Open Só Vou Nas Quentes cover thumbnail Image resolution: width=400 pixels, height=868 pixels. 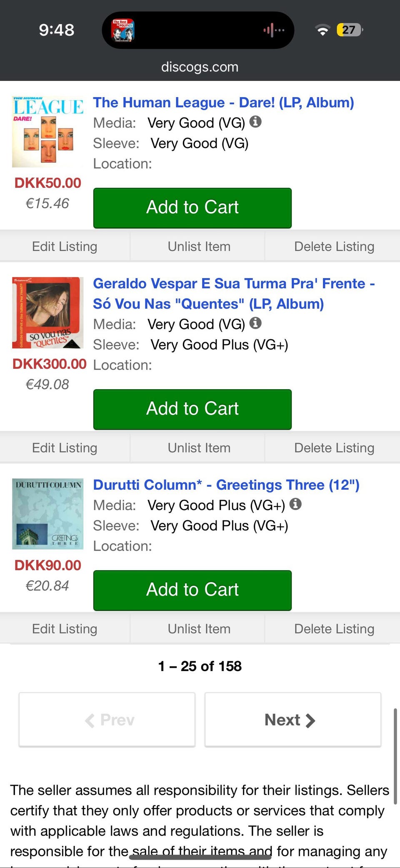pyautogui.click(x=47, y=312)
